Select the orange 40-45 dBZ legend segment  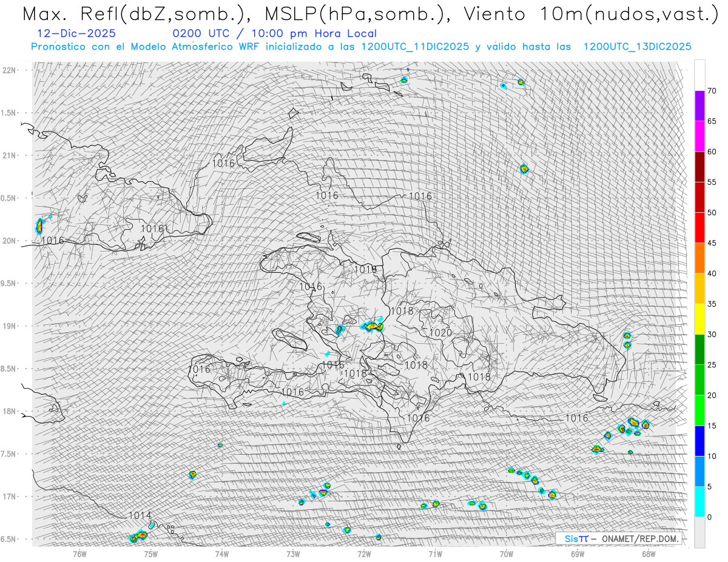(x=699, y=258)
